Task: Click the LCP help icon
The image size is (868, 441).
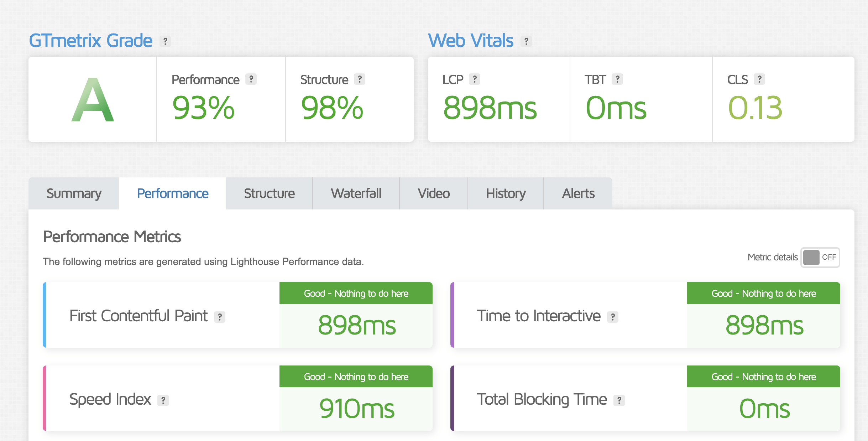Action: [x=475, y=79]
